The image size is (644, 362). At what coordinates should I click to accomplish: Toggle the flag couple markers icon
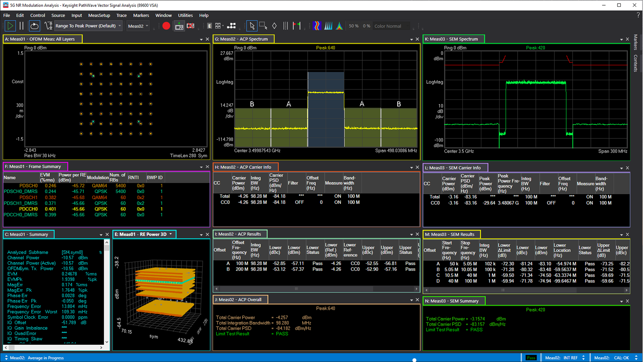[297, 26]
